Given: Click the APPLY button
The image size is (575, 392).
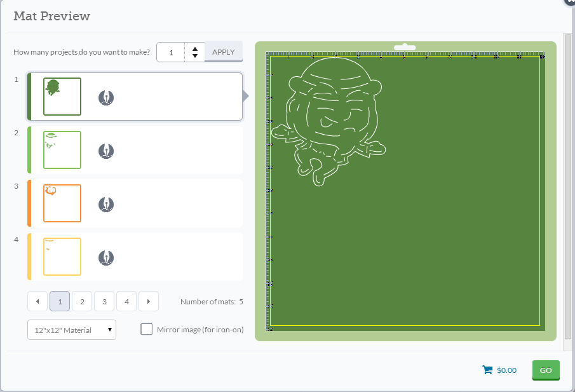Looking at the screenshot, I should click(x=223, y=51).
